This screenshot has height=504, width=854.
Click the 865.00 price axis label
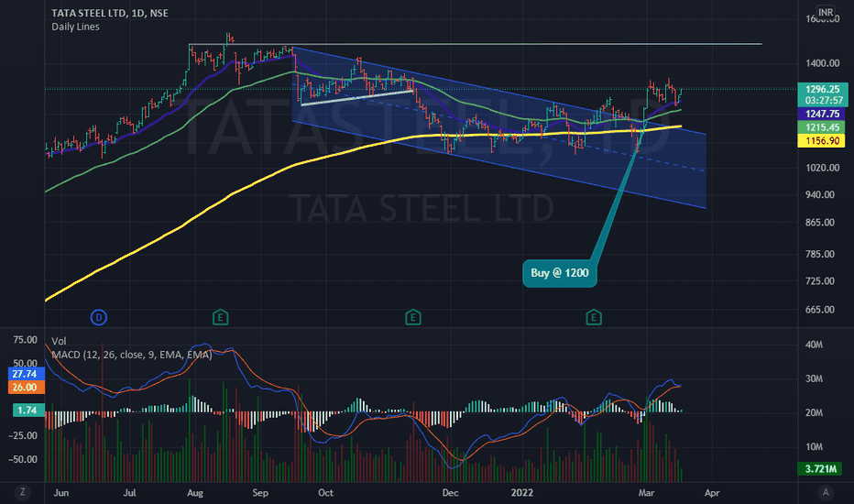pyautogui.click(x=820, y=223)
